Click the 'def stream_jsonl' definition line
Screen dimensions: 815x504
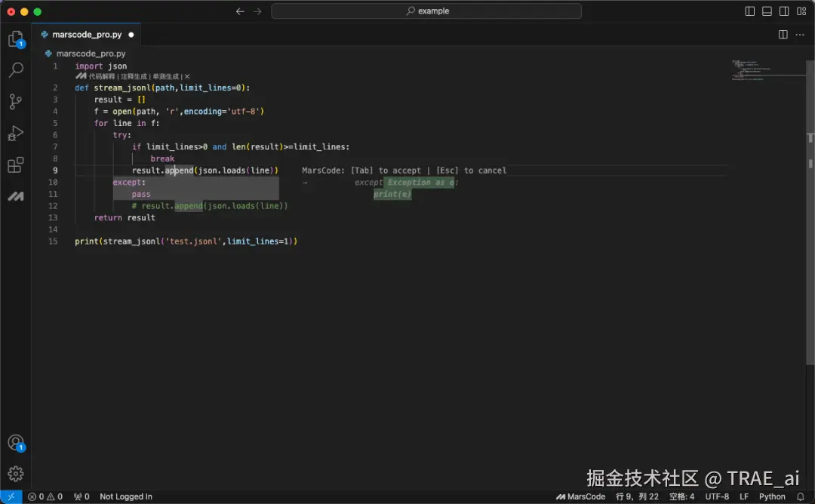[162, 88]
